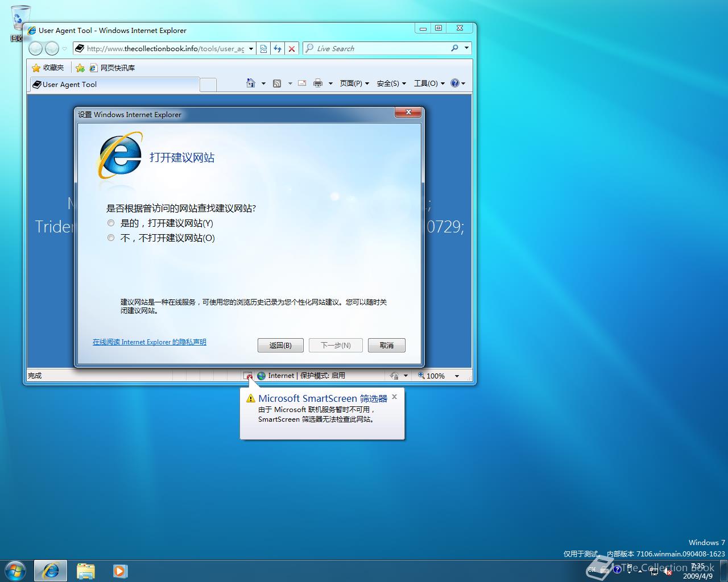728x582 pixels.
Task: Open the 工具(O) menu
Action: tap(429, 83)
